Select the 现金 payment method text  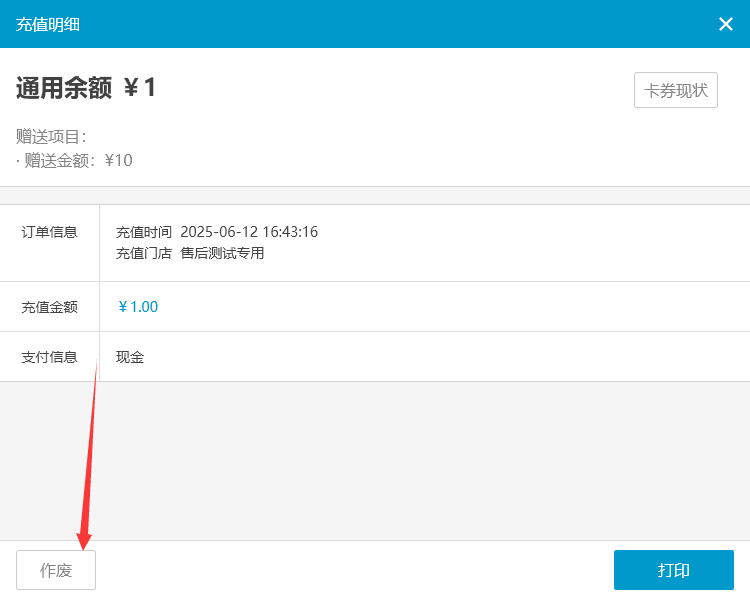[130, 357]
